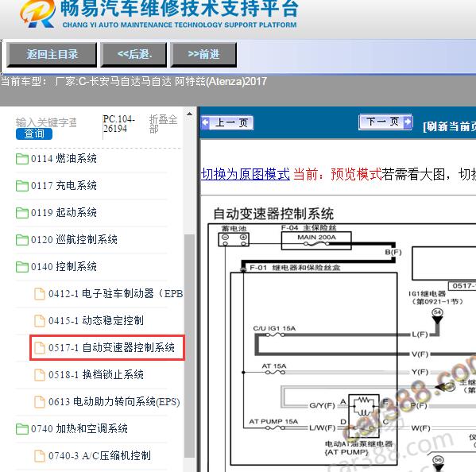Click page icon beside 0518-1 换档锁止系统
The image size is (476, 472).
pos(40,374)
